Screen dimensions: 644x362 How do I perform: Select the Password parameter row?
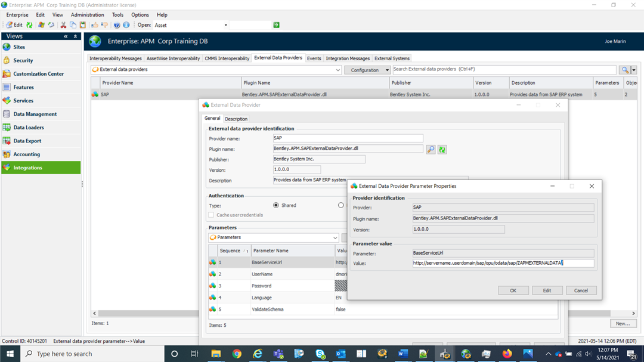pyautogui.click(x=277, y=286)
